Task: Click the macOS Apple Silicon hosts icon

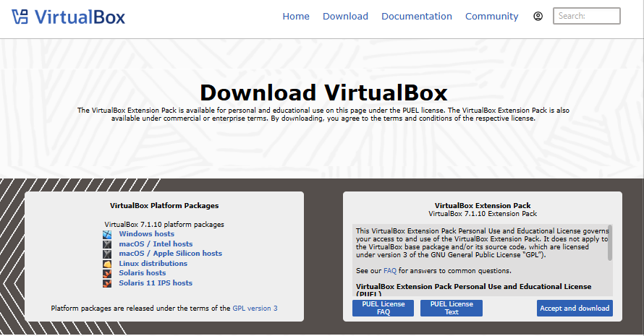Action: click(107, 254)
